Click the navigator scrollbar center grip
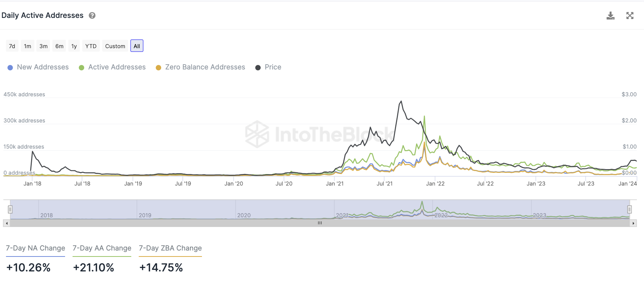This screenshot has width=644, height=283. tap(320, 223)
